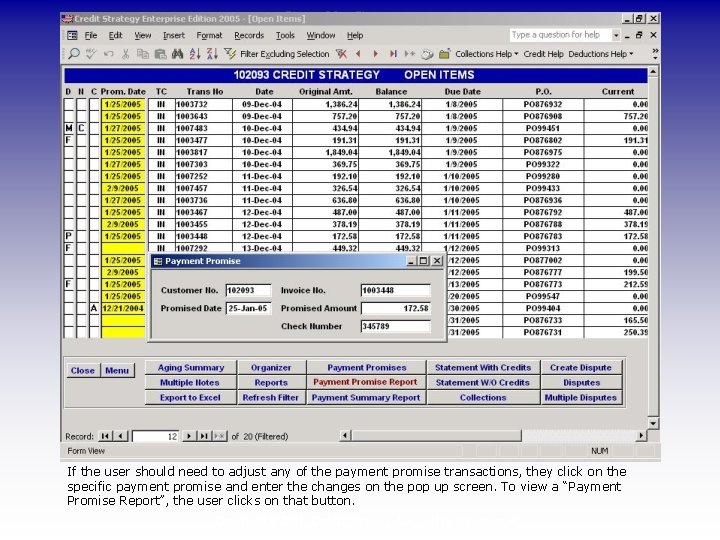Viewport: 720px width, 540px height.
Task: Jump to last record toolbar icon
Action: tap(393, 54)
